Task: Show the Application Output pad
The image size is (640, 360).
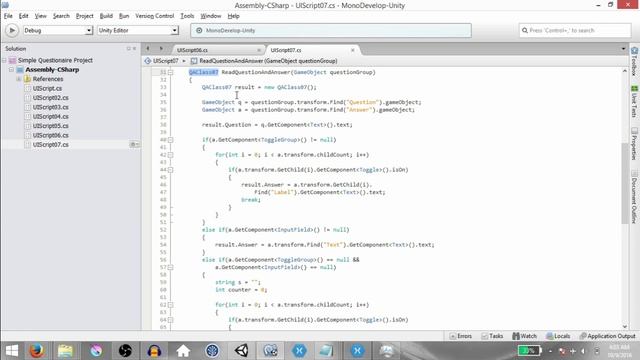Action: click(x=607, y=336)
